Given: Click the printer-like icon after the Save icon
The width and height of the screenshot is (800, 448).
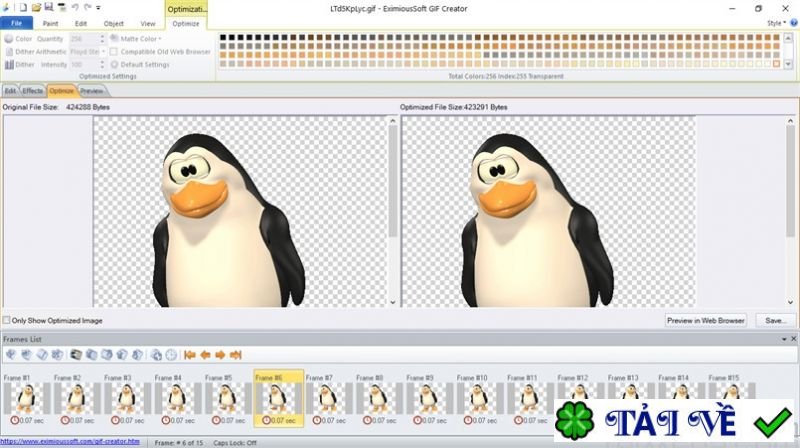Looking at the screenshot, I should pos(62,7).
